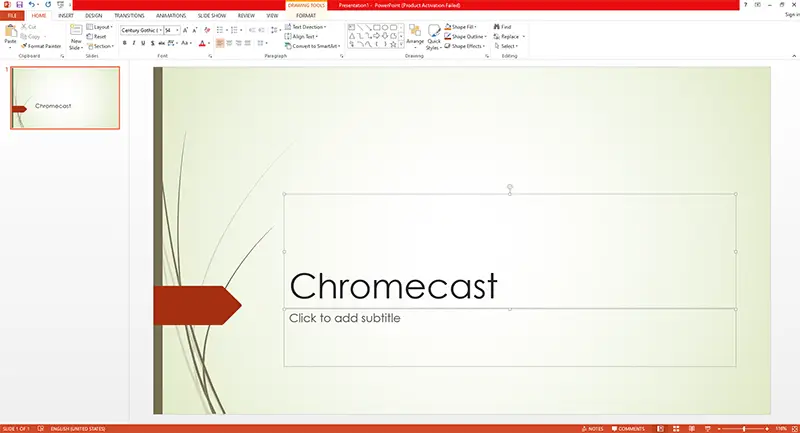Screen dimensions: 800x433
Task: Decrease font size with the small A icon
Action: 194,30
